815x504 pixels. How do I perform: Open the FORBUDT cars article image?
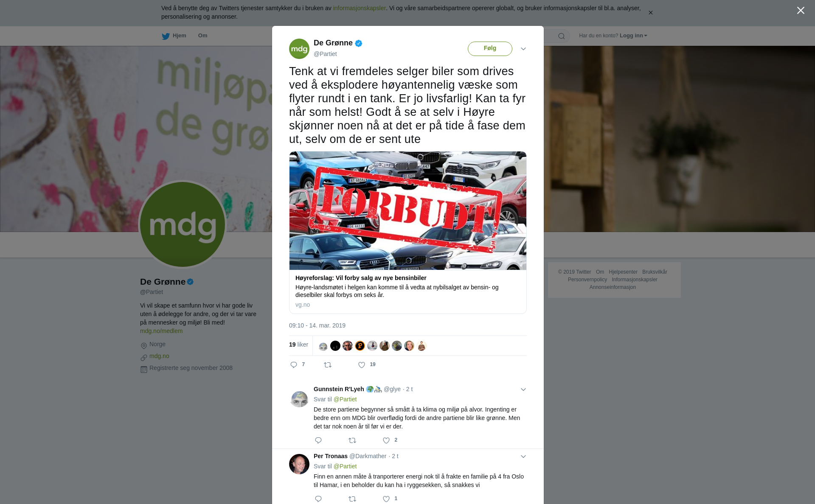[408, 210]
